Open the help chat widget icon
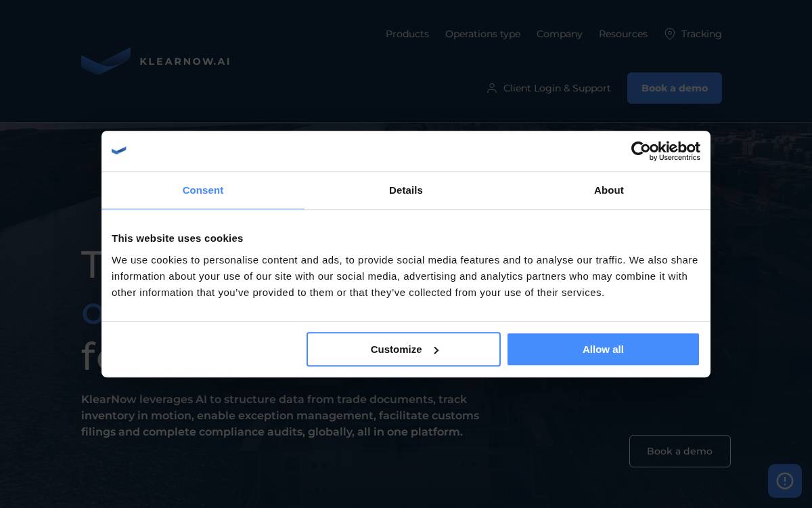This screenshot has height=508, width=812. pos(785,481)
